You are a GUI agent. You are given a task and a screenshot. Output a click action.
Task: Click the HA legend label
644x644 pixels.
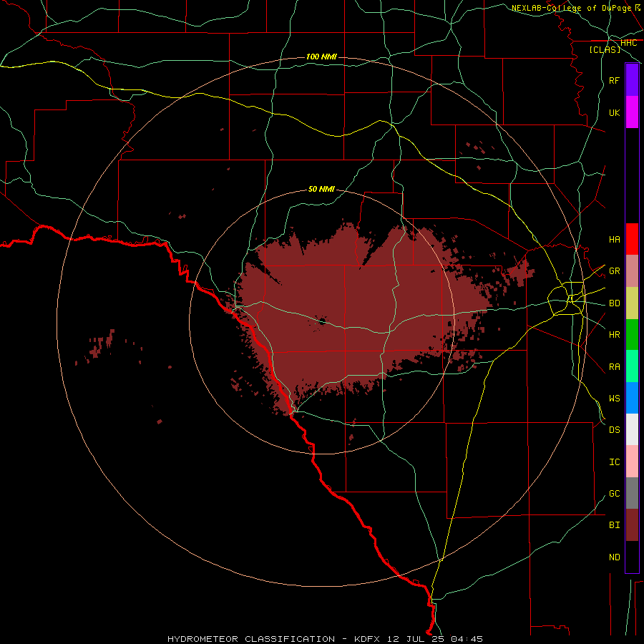[614, 239]
